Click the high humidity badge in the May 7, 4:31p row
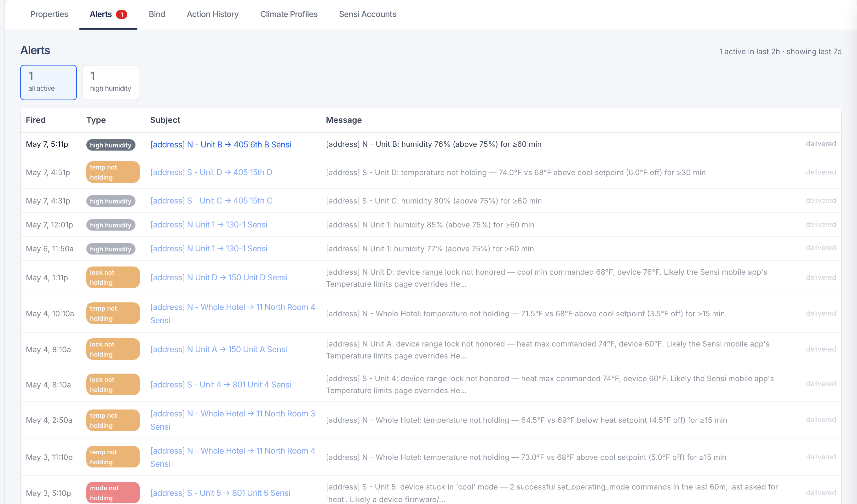This screenshot has width=857, height=504. (x=111, y=201)
